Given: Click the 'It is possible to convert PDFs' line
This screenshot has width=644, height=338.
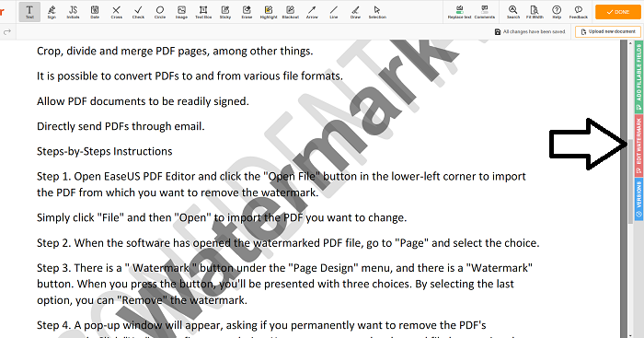Looking at the screenshot, I should tap(190, 76).
